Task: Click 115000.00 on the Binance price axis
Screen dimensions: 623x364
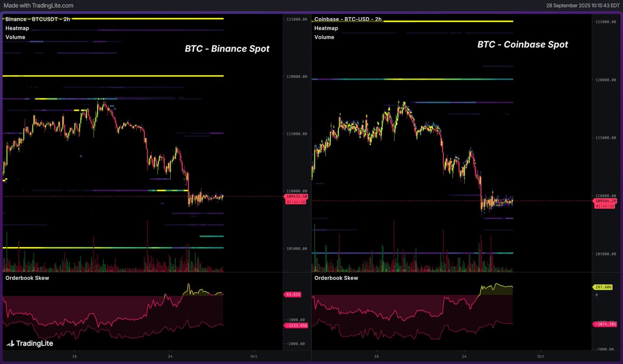Action: pos(296,133)
